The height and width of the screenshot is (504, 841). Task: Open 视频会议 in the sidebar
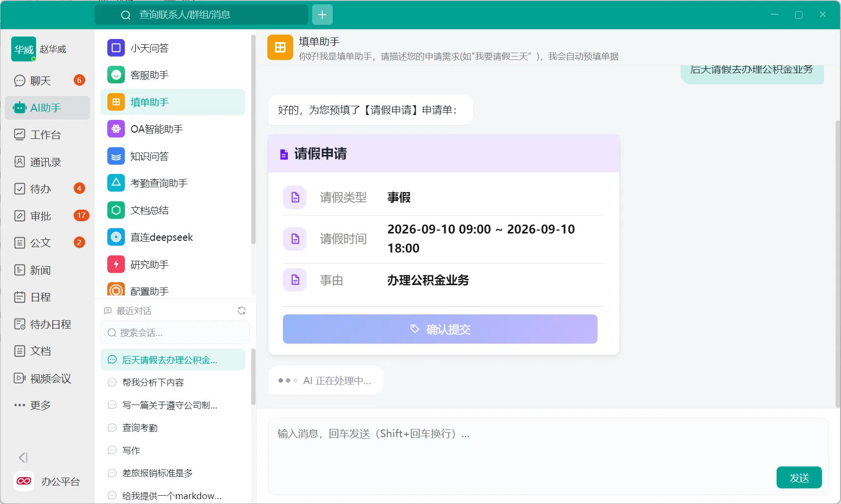pos(47,378)
